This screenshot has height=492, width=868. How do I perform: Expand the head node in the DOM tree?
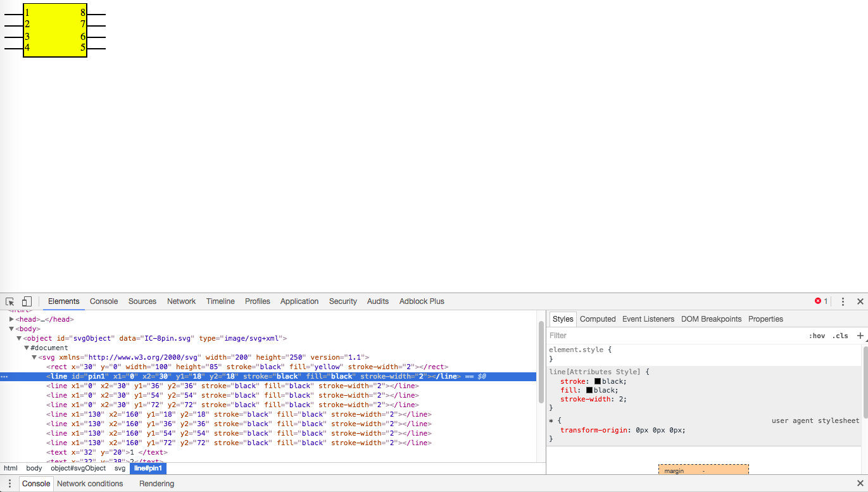tap(11, 319)
